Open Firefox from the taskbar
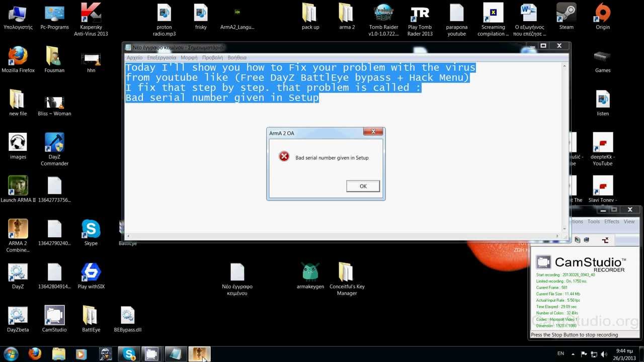This screenshot has height=362, width=644. pyautogui.click(x=35, y=354)
